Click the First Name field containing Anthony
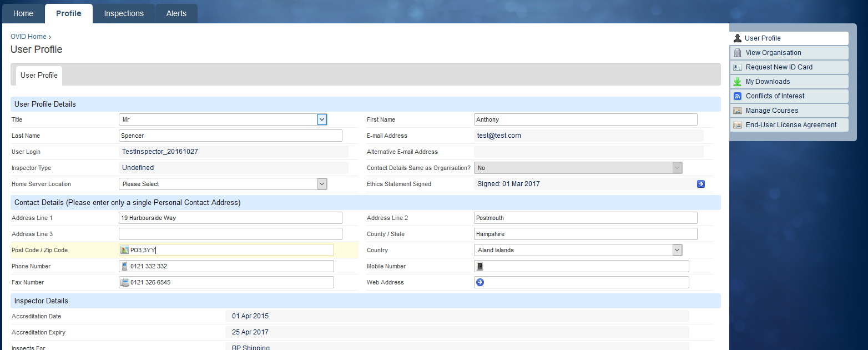The width and height of the screenshot is (868, 350). (x=586, y=119)
